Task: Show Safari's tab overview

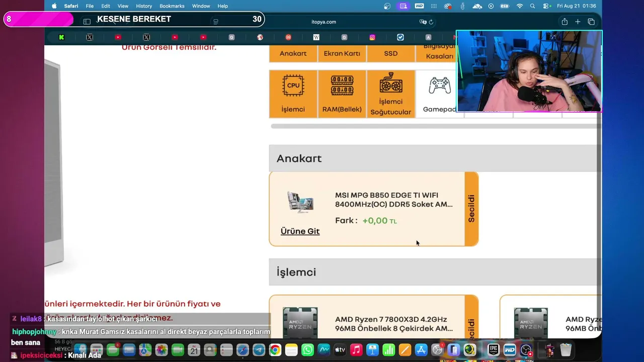Action: click(x=591, y=22)
